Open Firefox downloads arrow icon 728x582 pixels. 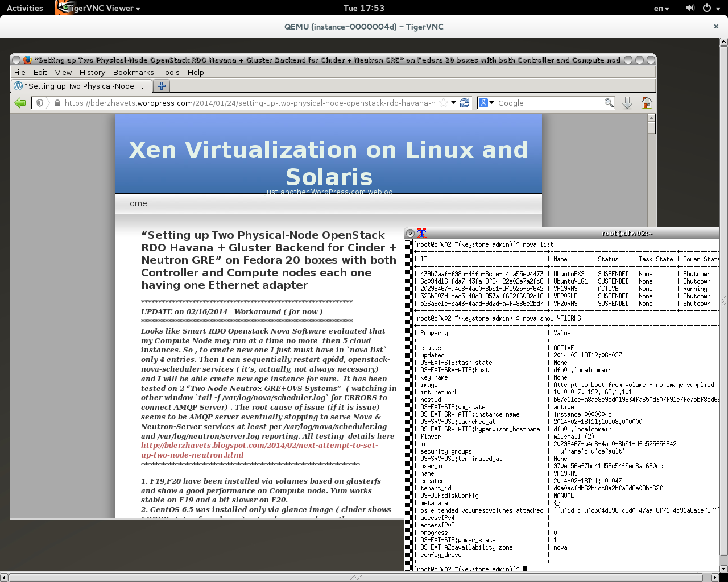pyautogui.click(x=627, y=103)
